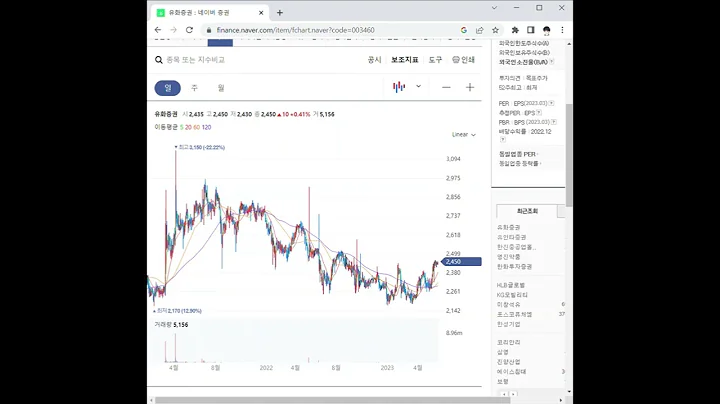Reload the Naver finance page
The image size is (720, 404).
coord(189,30)
